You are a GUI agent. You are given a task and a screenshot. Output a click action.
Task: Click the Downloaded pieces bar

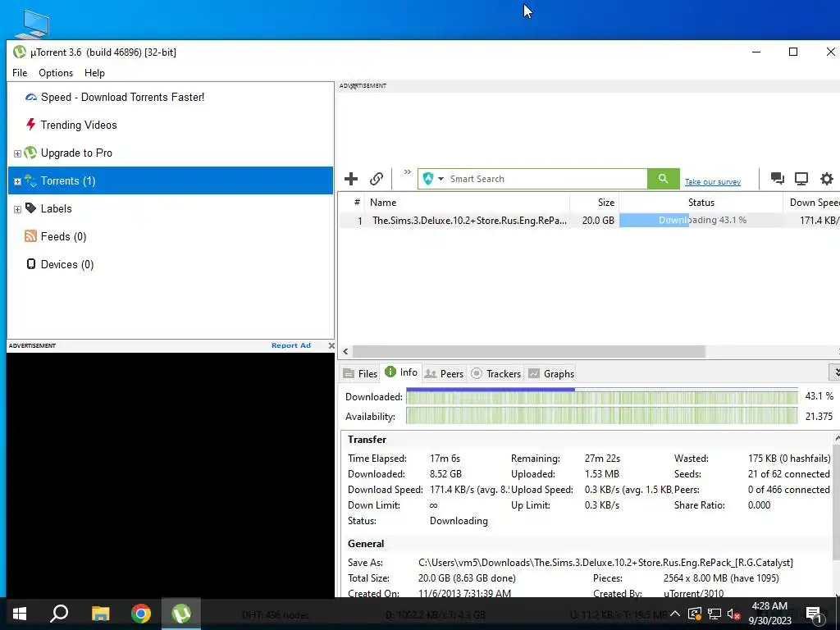tap(601, 396)
